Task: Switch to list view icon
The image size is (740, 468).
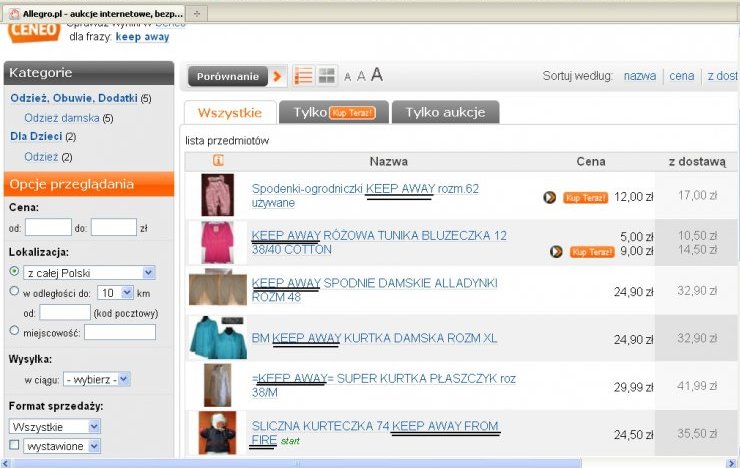Action: (303, 75)
